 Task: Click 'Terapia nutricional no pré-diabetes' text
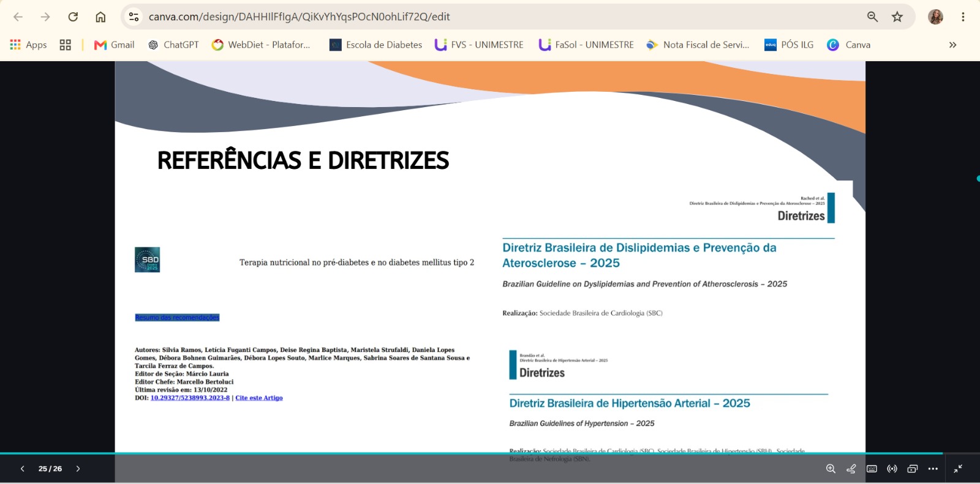pos(356,262)
